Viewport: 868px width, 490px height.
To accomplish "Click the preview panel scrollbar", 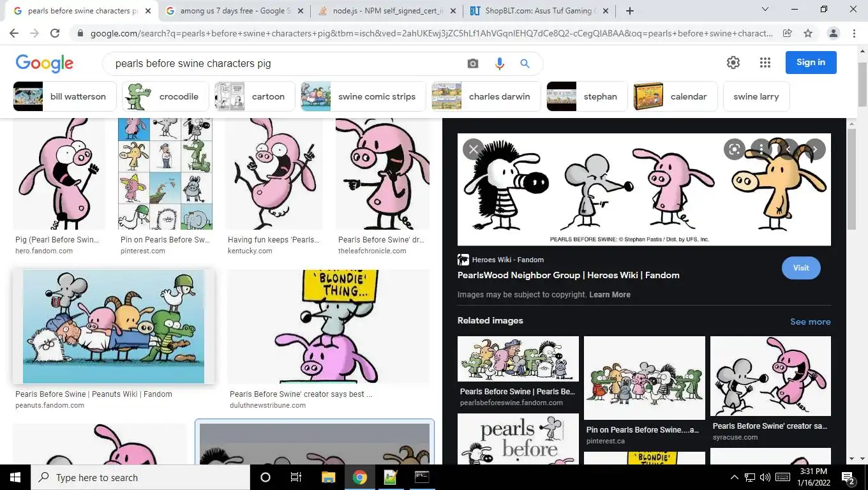I will pyautogui.click(x=851, y=179).
